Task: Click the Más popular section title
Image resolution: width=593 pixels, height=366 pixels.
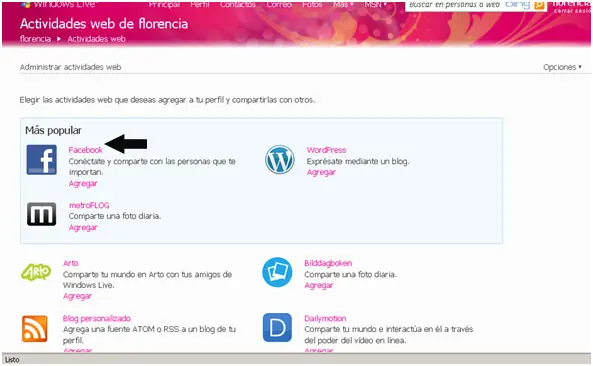Action: point(53,130)
